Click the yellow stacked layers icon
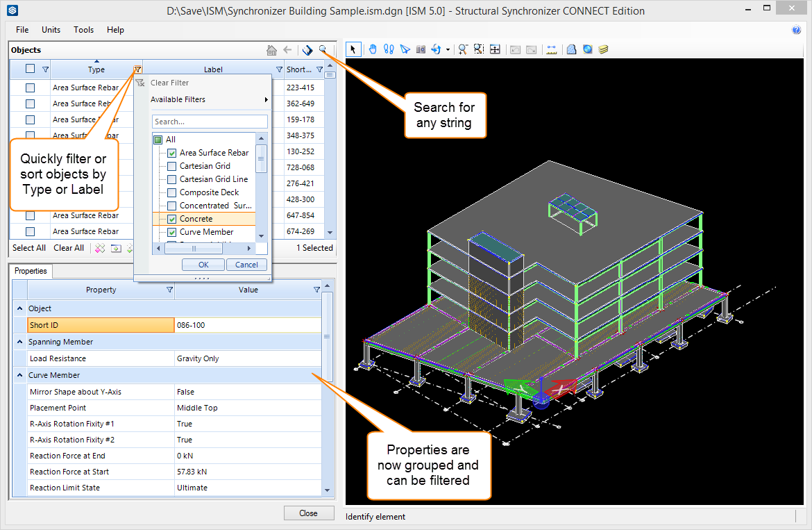812x530 pixels. click(x=604, y=49)
